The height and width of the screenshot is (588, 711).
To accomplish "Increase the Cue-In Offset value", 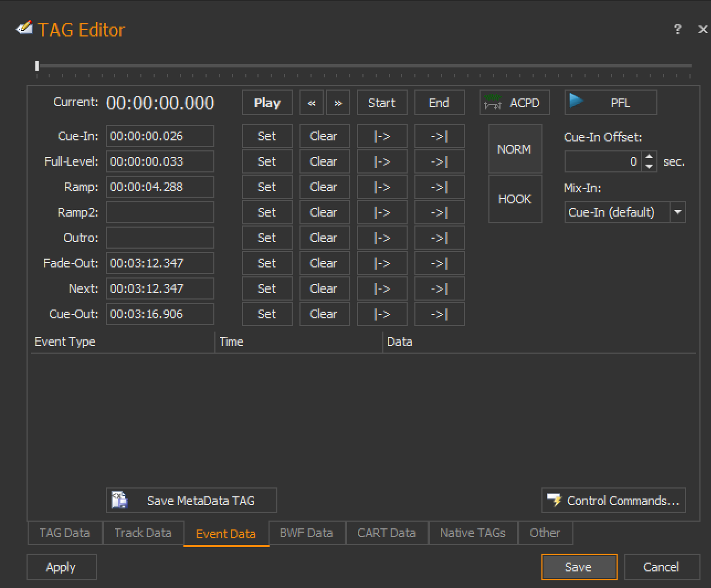I will [650, 157].
